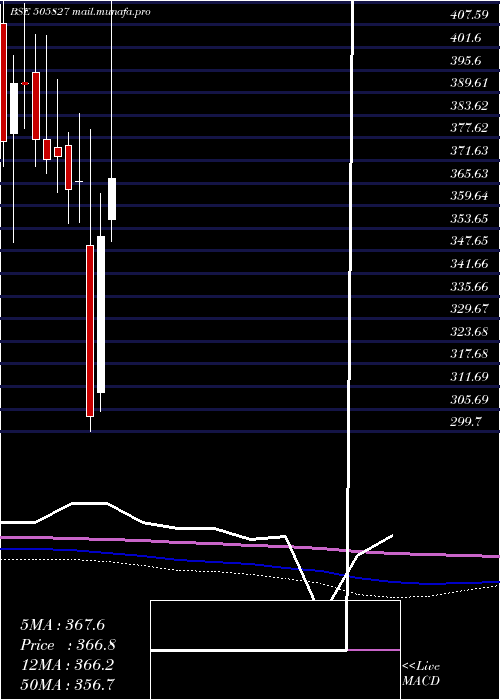Click the 389.61 price axis label
The image size is (500, 700).
coord(469,83)
